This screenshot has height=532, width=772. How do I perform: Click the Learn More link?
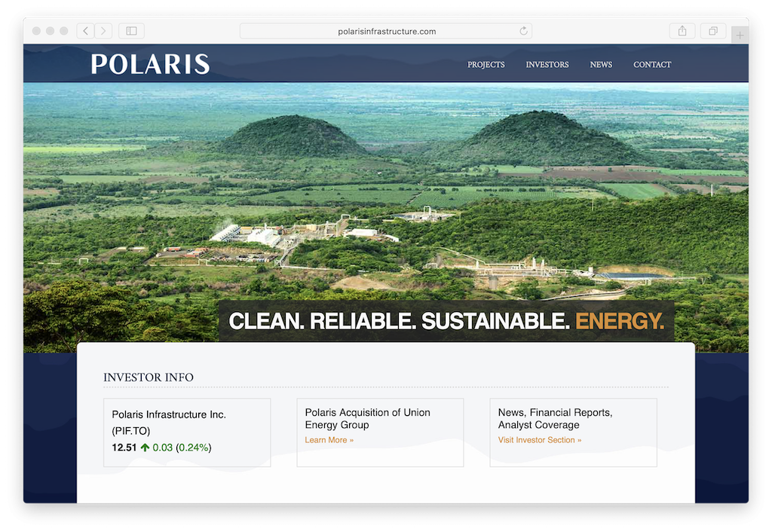pos(329,440)
